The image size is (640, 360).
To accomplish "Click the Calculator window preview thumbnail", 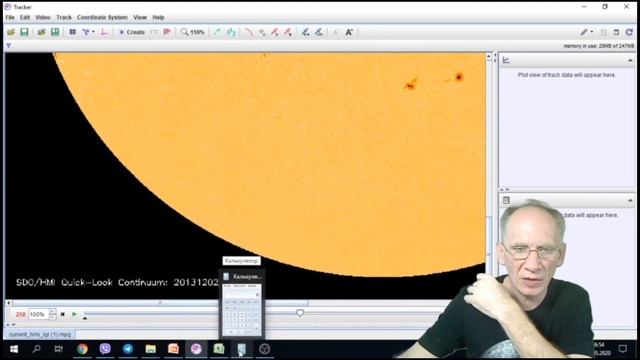I will click(242, 310).
